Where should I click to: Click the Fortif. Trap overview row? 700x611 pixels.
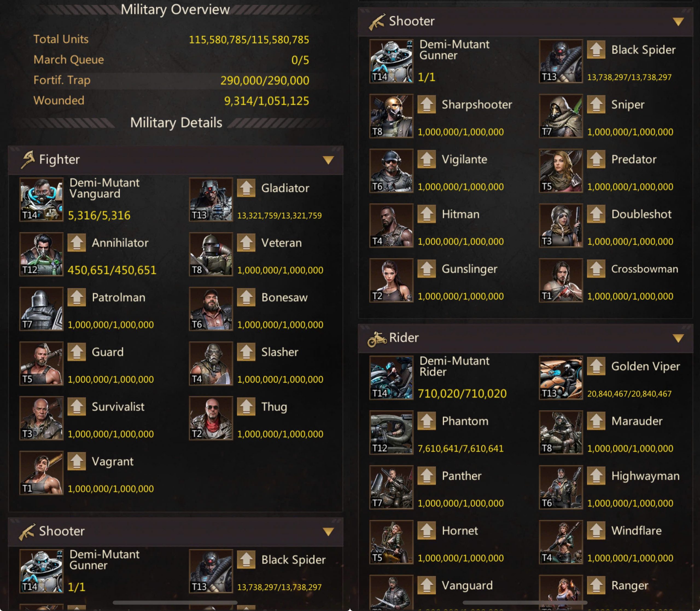(171, 80)
